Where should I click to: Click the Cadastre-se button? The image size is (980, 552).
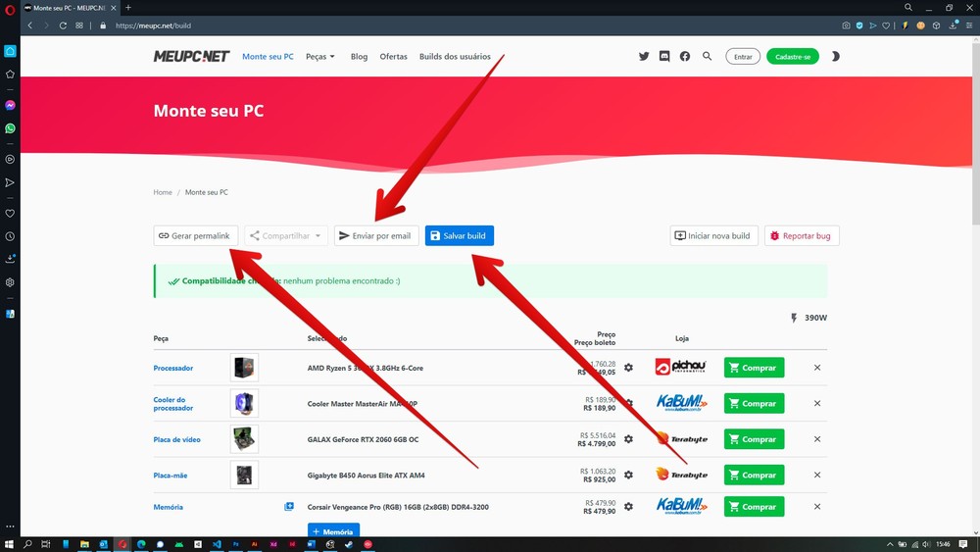tap(793, 56)
